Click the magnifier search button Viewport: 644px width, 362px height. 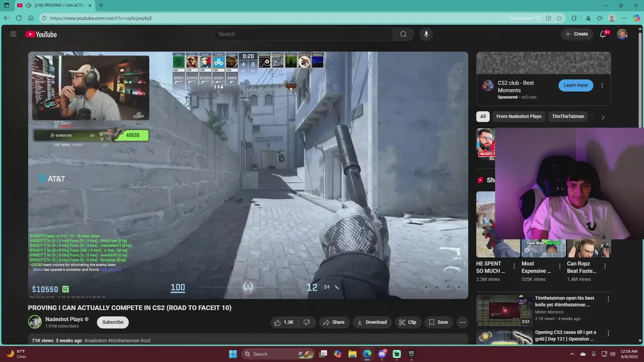[x=404, y=34]
